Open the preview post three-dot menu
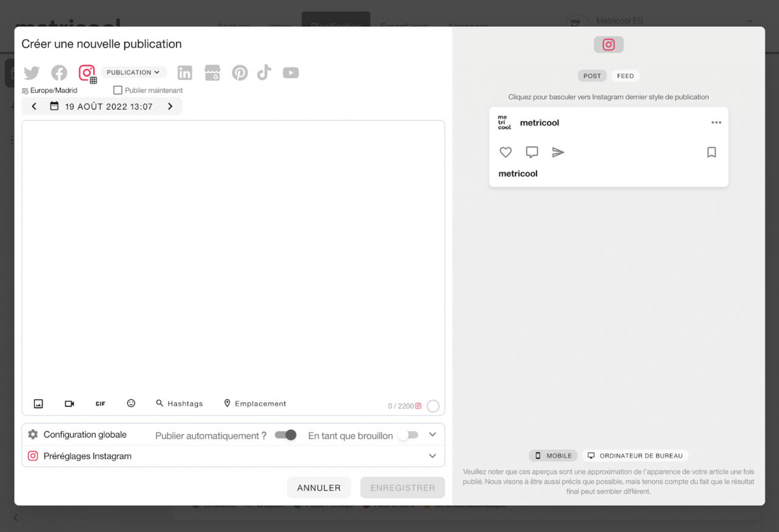This screenshot has height=532, width=779. [716, 122]
